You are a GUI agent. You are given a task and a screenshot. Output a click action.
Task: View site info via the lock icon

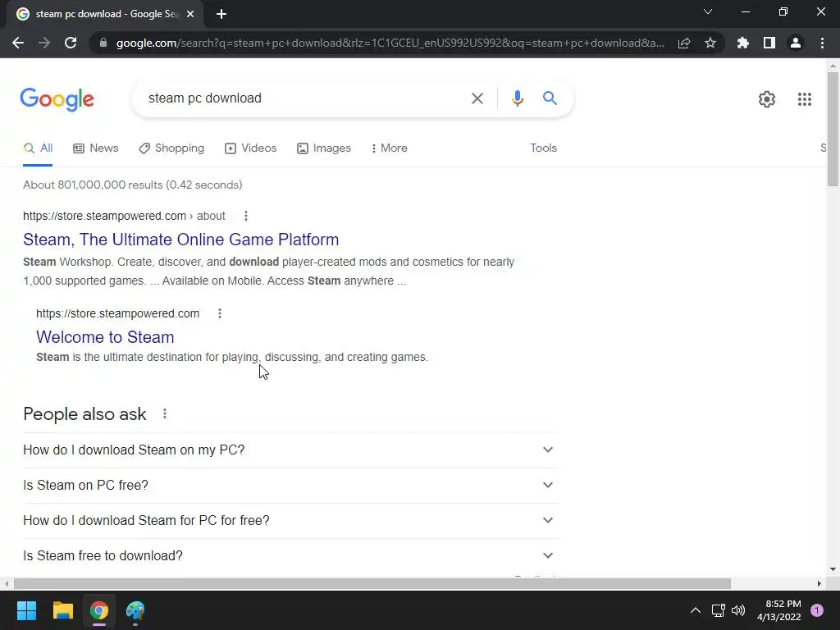103,43
